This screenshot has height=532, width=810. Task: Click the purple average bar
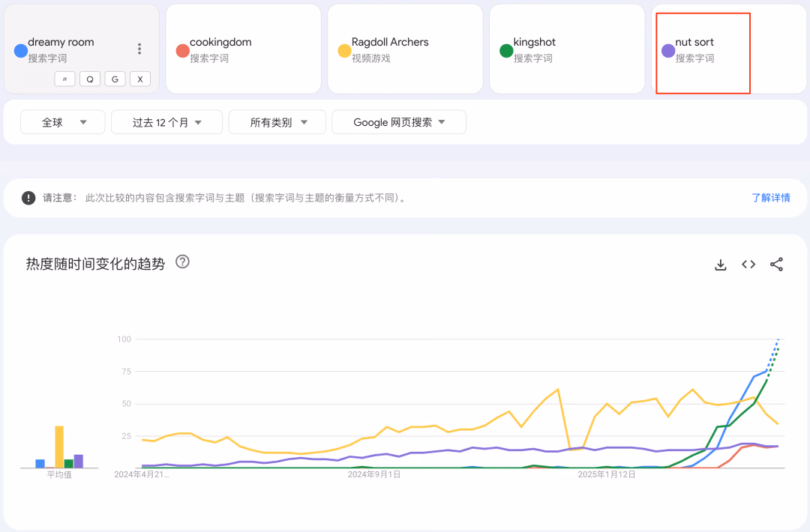pos(79,462)
